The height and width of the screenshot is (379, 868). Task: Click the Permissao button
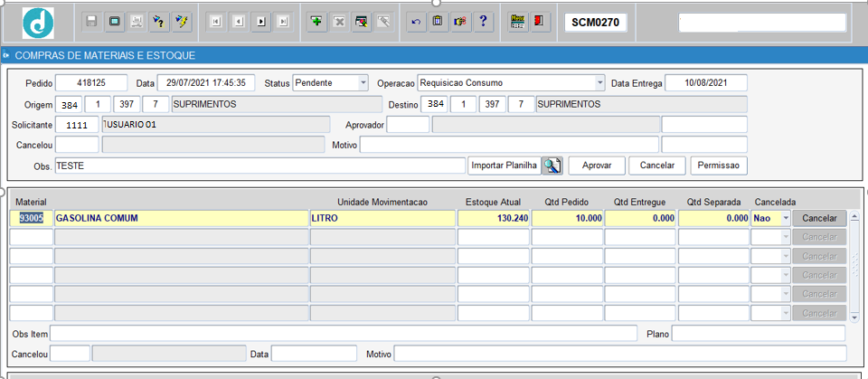click(x=719, y=166)
